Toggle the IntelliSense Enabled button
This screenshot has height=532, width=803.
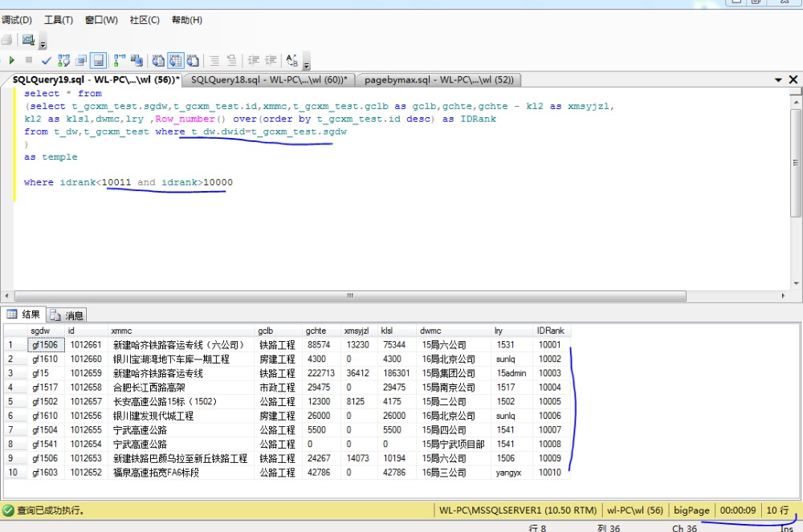click(98, 60)
